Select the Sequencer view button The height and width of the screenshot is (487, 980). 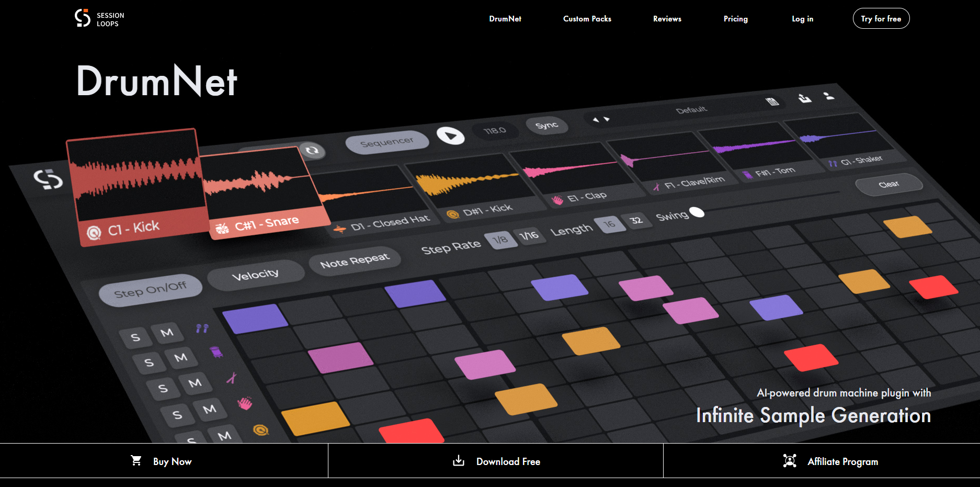click(x=387, y=142)
